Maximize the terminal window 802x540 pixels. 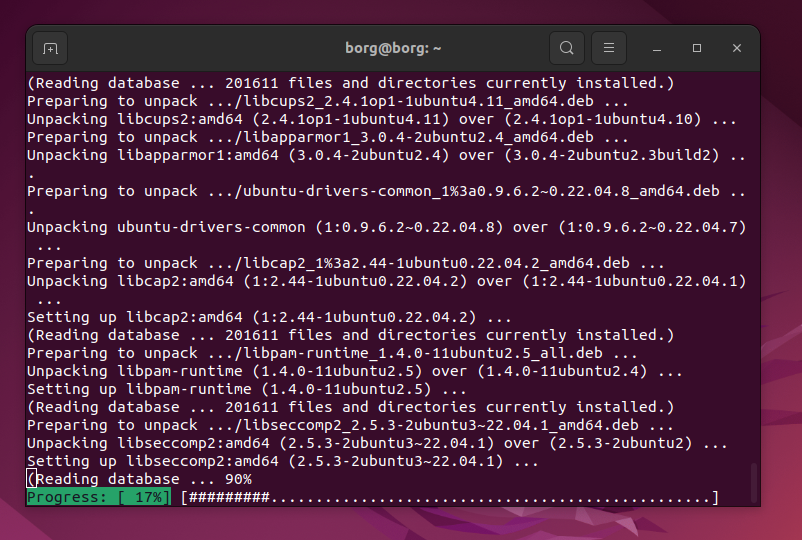tap(697, 48)
